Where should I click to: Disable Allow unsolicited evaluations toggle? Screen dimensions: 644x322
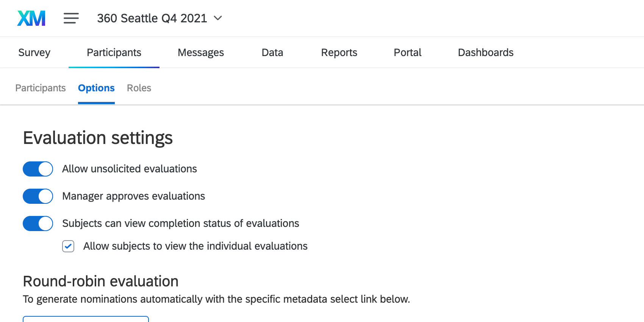point(38,169)
